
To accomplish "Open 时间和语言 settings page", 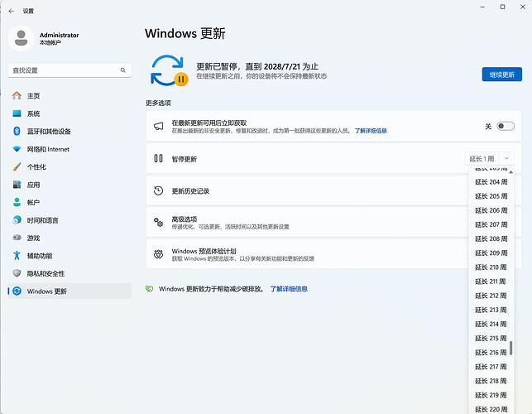I will tap(69, 220).
